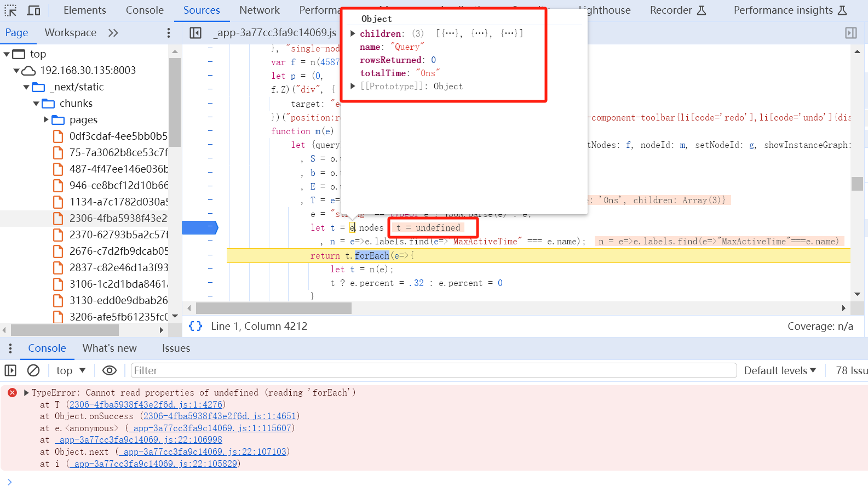Clear the console
The width and height of the screenshot is (868, 492).
point(33,370)
